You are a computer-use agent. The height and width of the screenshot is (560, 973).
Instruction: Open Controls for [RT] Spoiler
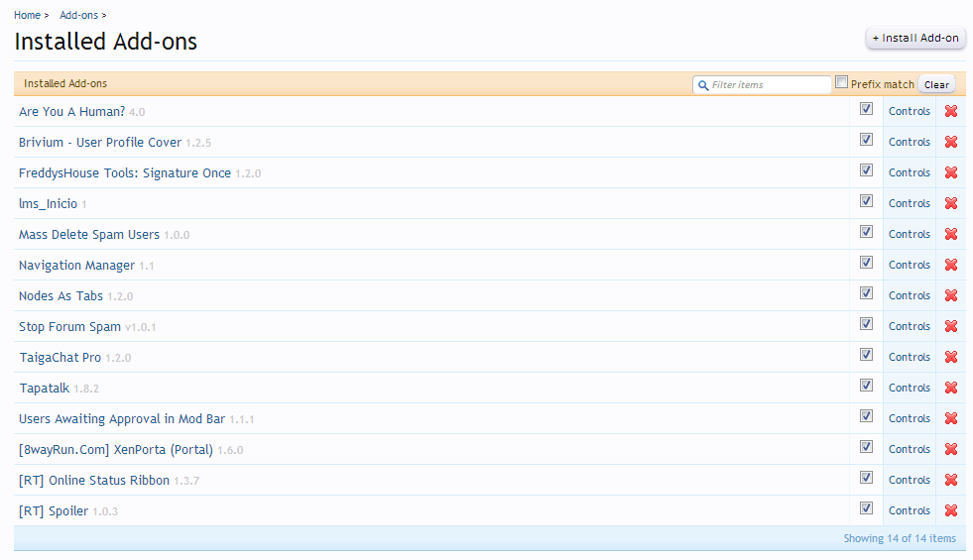910,510
